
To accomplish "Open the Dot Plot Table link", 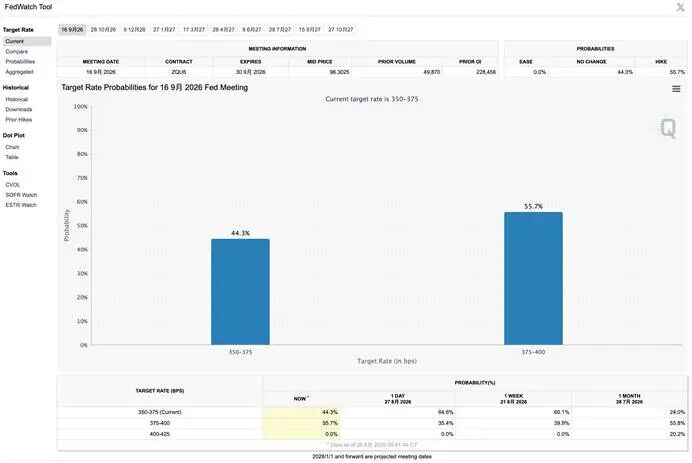I will click(x=12, y=157).
